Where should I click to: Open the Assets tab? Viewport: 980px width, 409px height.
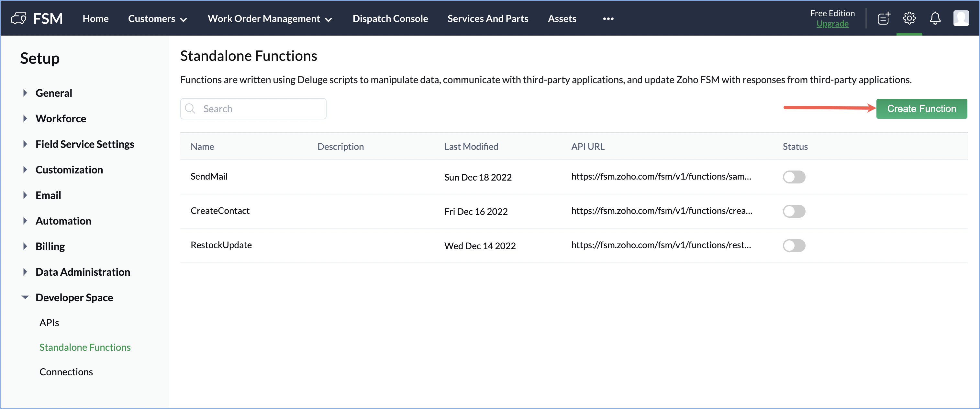(562, 18)
